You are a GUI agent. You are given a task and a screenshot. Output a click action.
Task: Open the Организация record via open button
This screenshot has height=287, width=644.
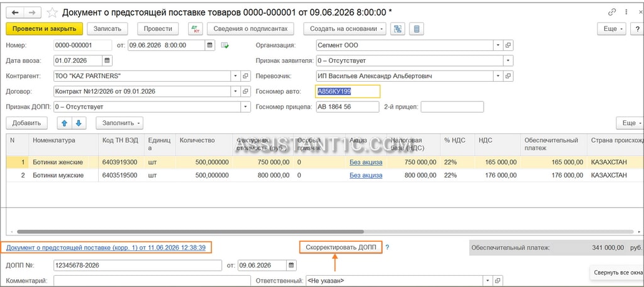coord(508,45)
